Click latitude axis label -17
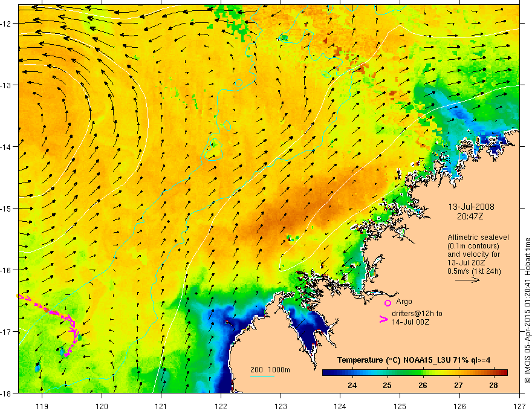532x411 pixels. pyautogui.click(x=6, y=331)
